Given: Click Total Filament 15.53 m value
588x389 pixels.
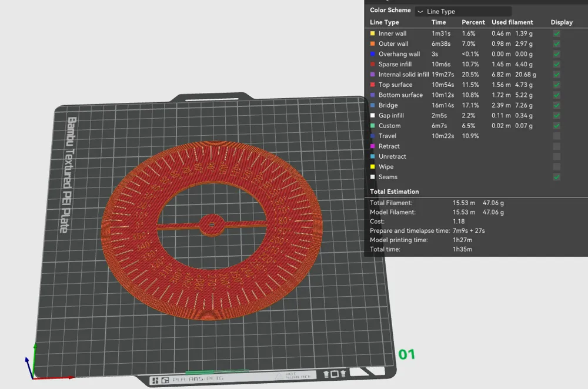Looking at the screenshot, I should 464,203.
